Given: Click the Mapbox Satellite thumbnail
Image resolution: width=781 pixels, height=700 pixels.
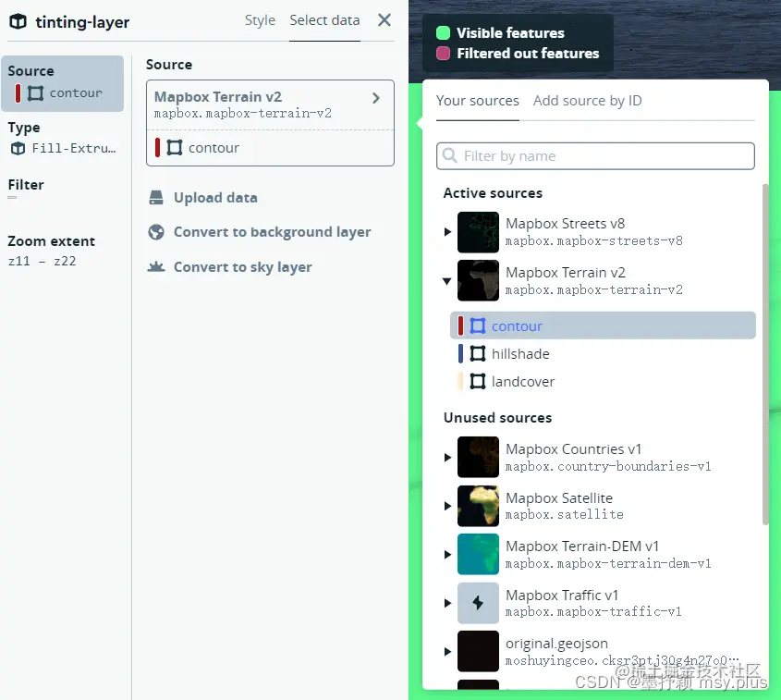Looking at the screenshot, I should (x=478, y=506).
